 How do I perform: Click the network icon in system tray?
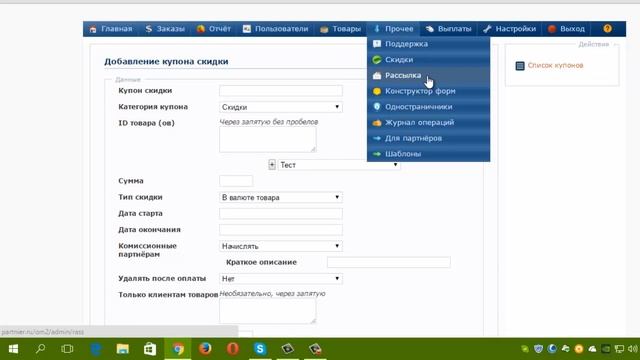[x=619, y=349]
